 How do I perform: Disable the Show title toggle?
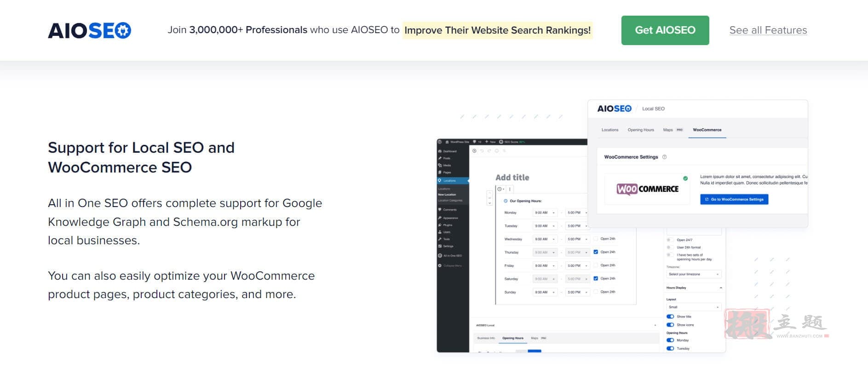pos(670,316)
